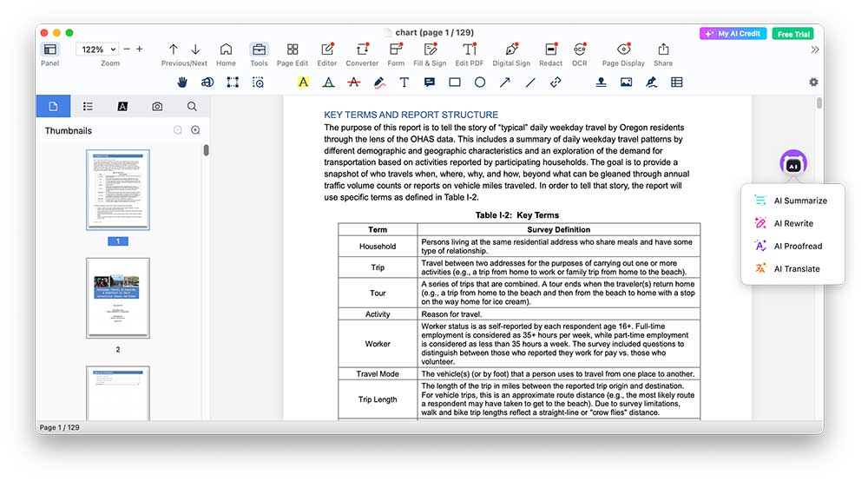Open the Edit PDF tool
This screenshot has height=481, width=868.
pos(470,54)
